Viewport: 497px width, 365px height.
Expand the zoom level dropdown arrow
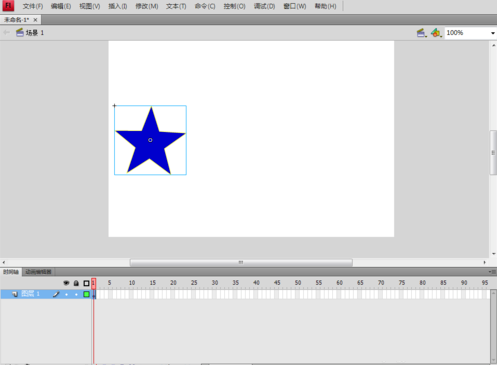pos(493,33)
